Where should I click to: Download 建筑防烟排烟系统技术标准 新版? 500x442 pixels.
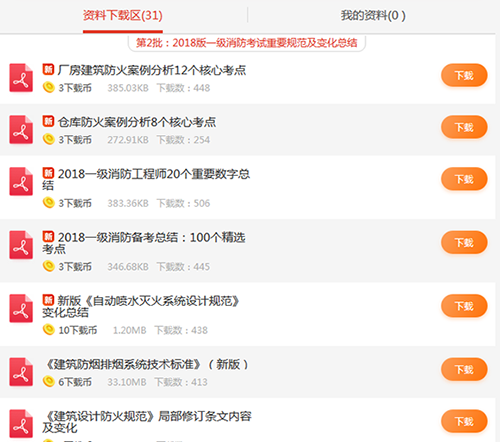[464, 369]
